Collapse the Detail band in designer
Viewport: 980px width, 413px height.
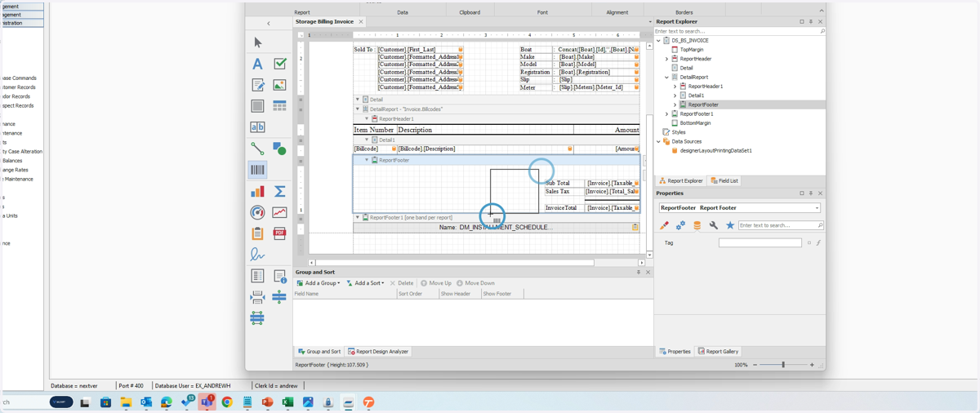tap(358, 100)
